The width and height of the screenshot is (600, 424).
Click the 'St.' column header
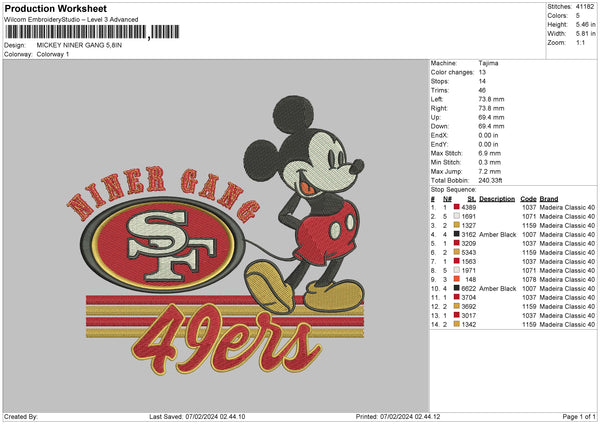tap(471, 199)
